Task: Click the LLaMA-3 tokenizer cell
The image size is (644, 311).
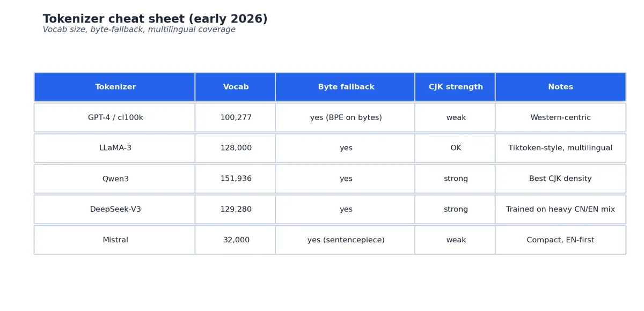Action: pyautogui.click(x=115, y=148)
